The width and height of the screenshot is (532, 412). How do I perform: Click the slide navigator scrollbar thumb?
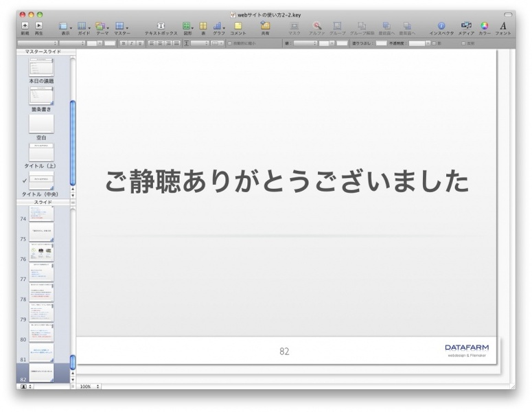point(73,363)
